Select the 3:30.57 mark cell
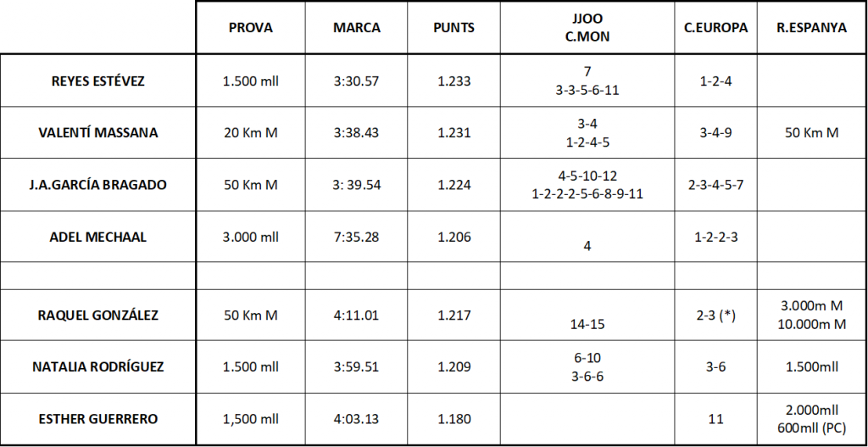 click(x=357, y=81)
